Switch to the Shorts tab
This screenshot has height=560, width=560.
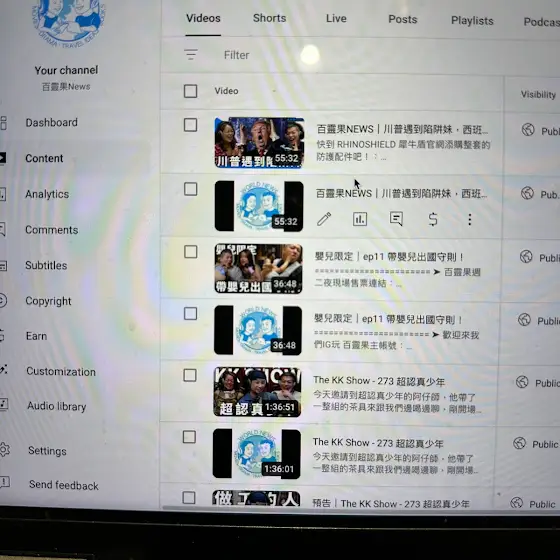point(269,18)
